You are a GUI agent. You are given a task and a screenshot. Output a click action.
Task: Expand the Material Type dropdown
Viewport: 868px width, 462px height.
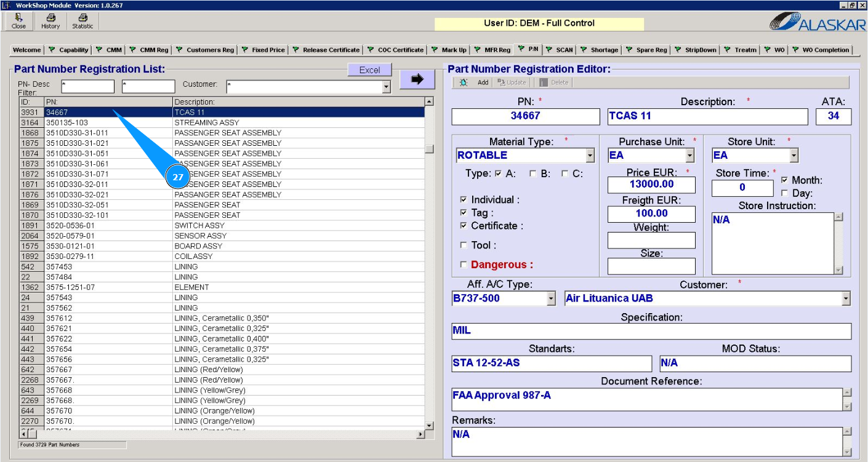coord(590,156)
